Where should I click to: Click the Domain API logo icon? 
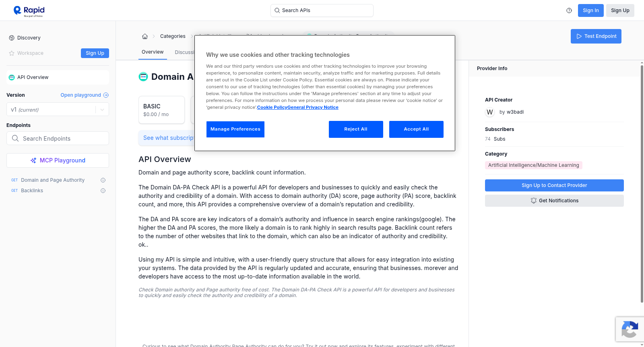[143, 77]
